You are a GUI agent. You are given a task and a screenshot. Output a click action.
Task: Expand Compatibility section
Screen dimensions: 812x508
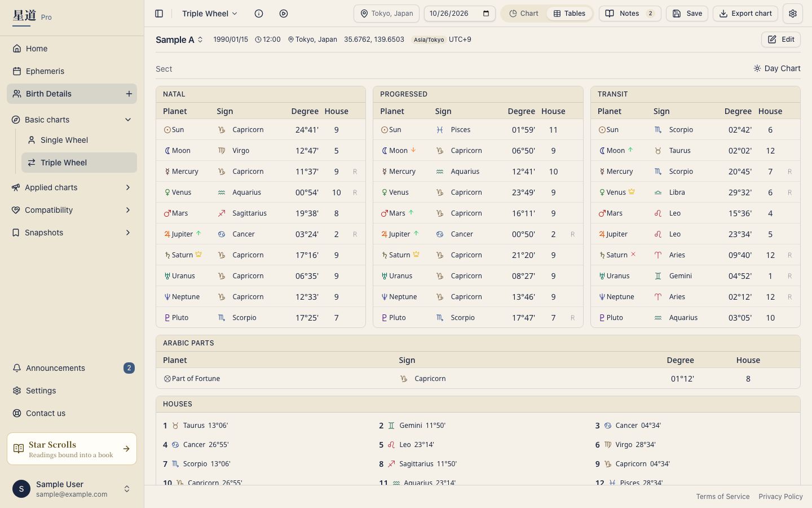click(72, 210)
